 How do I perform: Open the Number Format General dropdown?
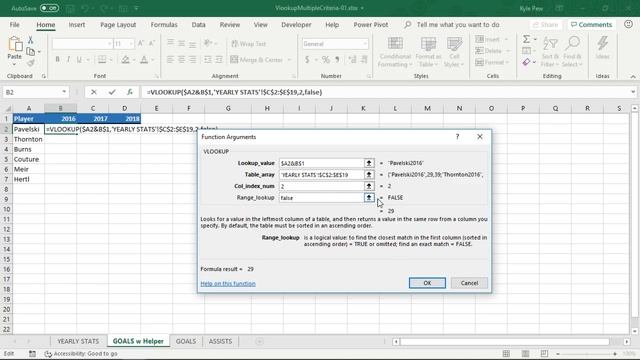tap(365, 44)
